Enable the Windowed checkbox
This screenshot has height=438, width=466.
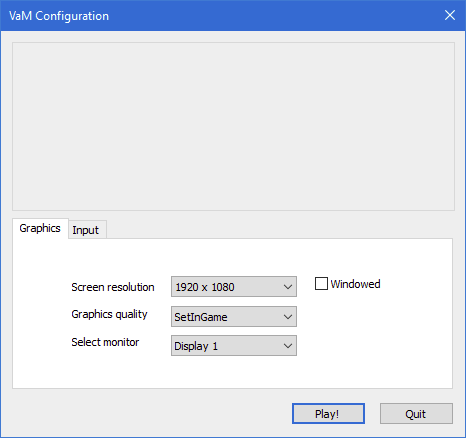pyautogui.click(x=321, y=284)
